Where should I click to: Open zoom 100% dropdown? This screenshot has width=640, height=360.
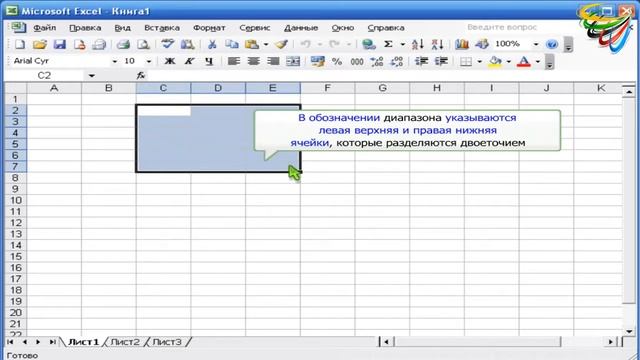click(536, 44)
